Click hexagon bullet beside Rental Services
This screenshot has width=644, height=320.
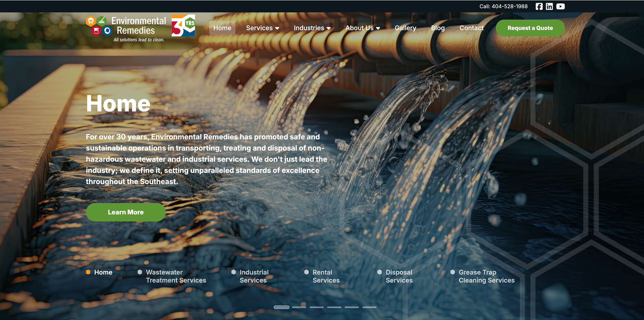click(307, 272)
